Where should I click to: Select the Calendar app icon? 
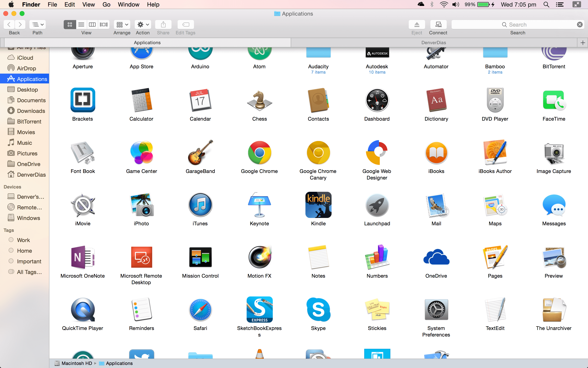(x=200, y=100)
